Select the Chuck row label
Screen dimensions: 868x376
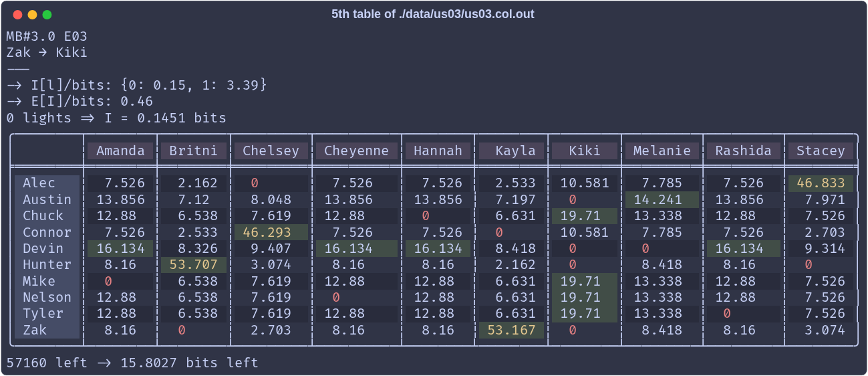click(x=47, y=216)
